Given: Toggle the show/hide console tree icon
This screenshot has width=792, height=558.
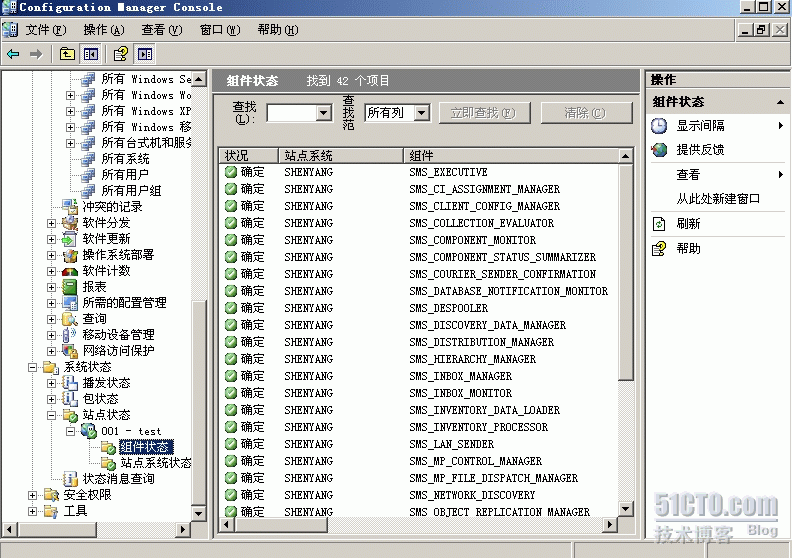Looking at the screenshot, I should coord(91,54).
